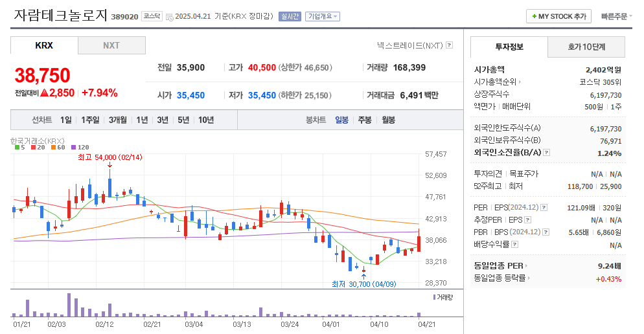
Task: Select the 1주일 line chart period
Action: pos(90,120)
